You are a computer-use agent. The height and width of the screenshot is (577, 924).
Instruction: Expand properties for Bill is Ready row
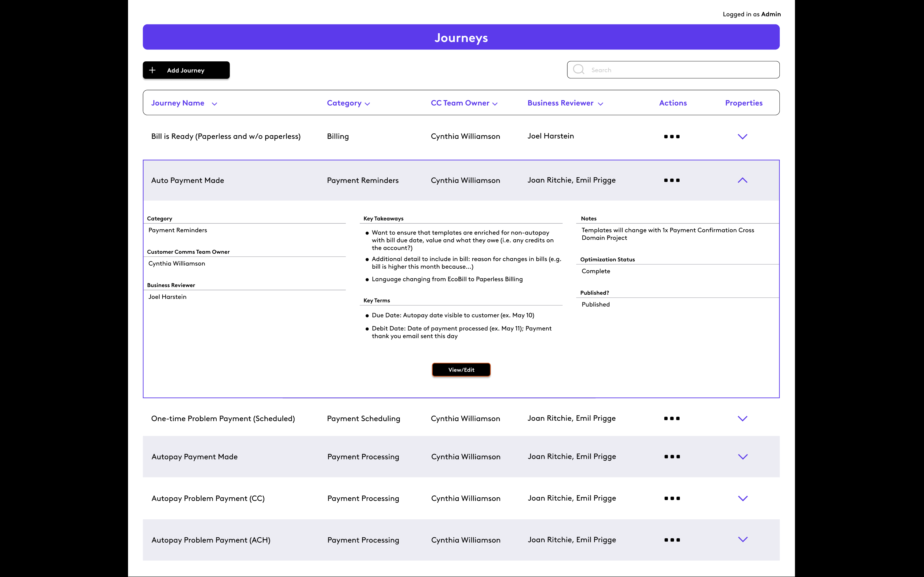[742, 137]
